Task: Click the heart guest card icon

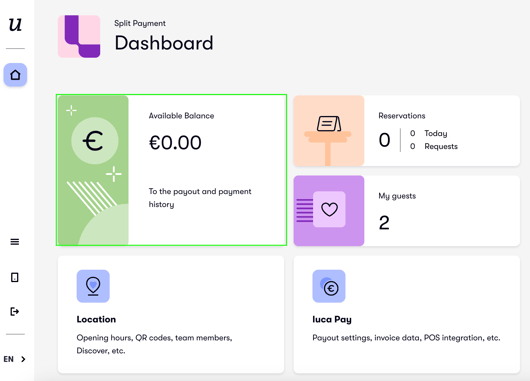Action: tap(329, 211)
